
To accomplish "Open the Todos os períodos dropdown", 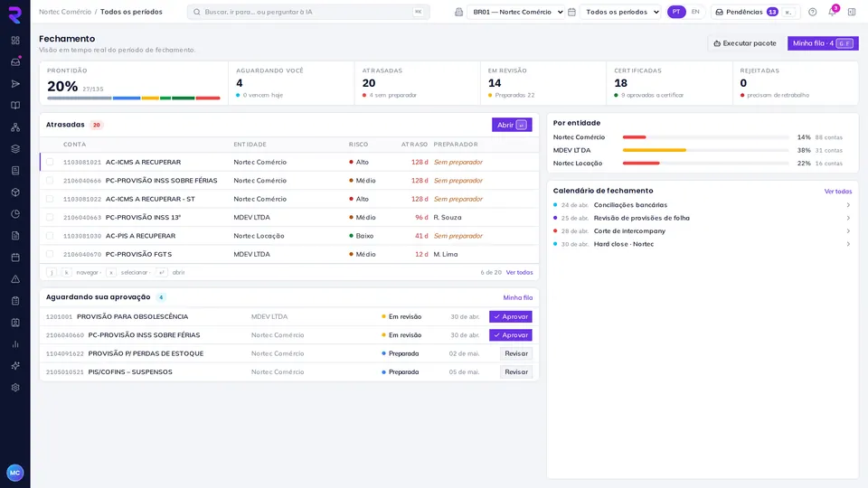I will coord(620,12).
